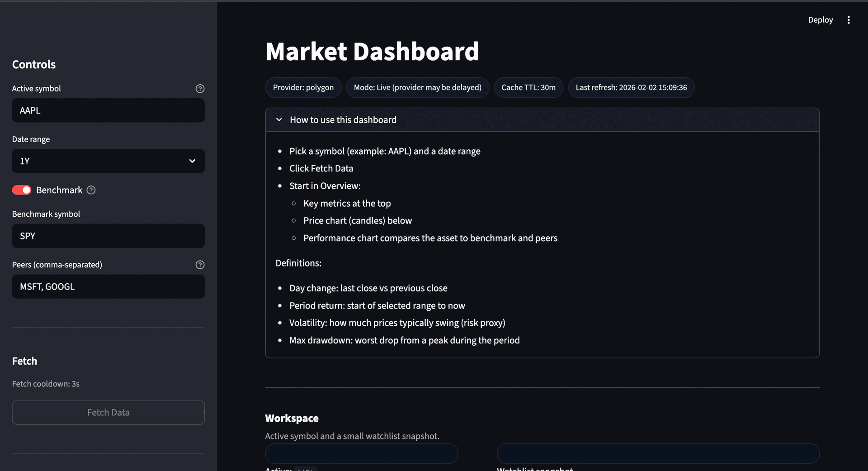Click the Mode: Live badge
Viewport: 868px width, 471px height.
pos(417,87)
